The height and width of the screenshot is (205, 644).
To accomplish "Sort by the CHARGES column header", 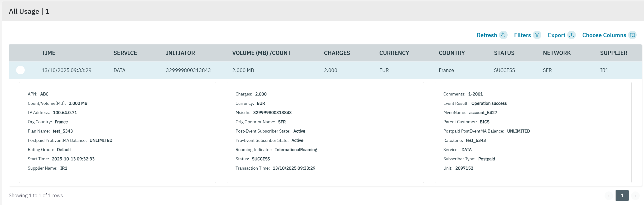I will tap(337, 53).
